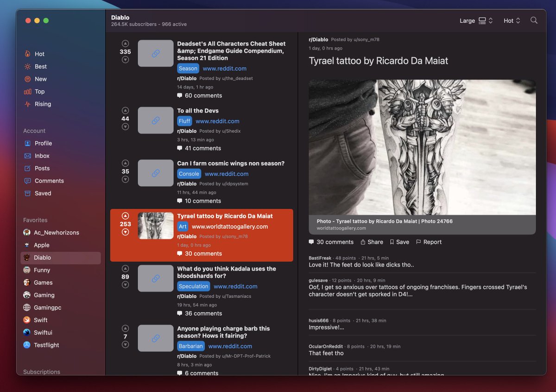Upvote the Kadala bloodshards post

(x=125, y=268)
